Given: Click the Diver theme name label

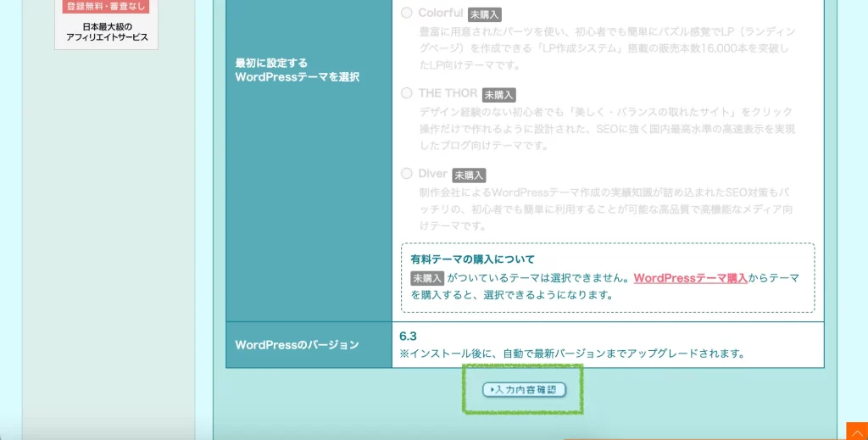Looking at the screenshot, I should pyautogui.click(x=433, y=174).
